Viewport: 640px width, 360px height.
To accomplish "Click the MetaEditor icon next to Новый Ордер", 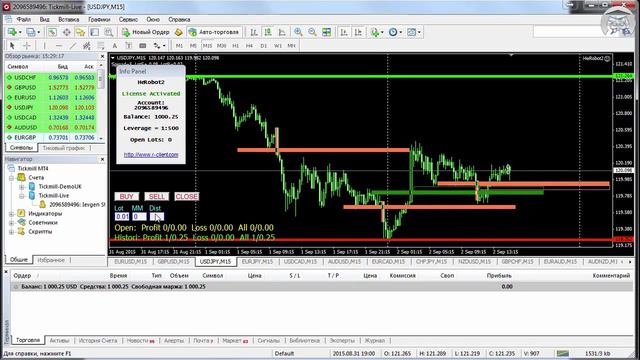I will [178, 32].
